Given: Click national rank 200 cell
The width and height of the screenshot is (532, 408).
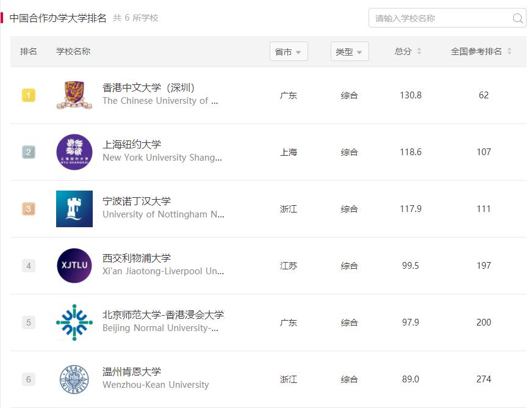Looking at the screenshot, I should click(484, 322).
